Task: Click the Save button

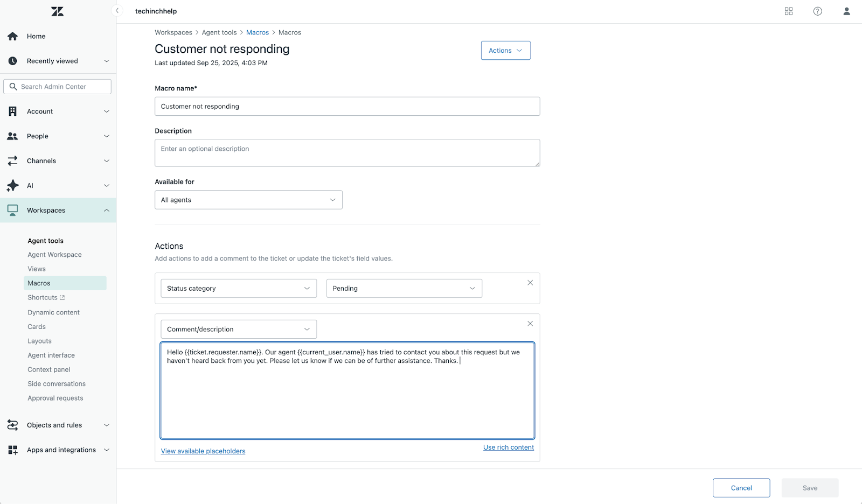Action: pos(810,487)
